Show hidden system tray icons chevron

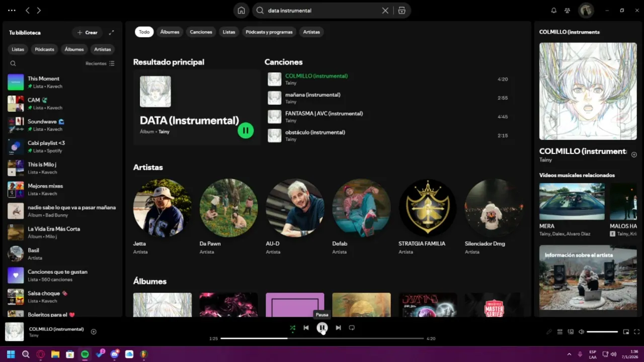569,354
